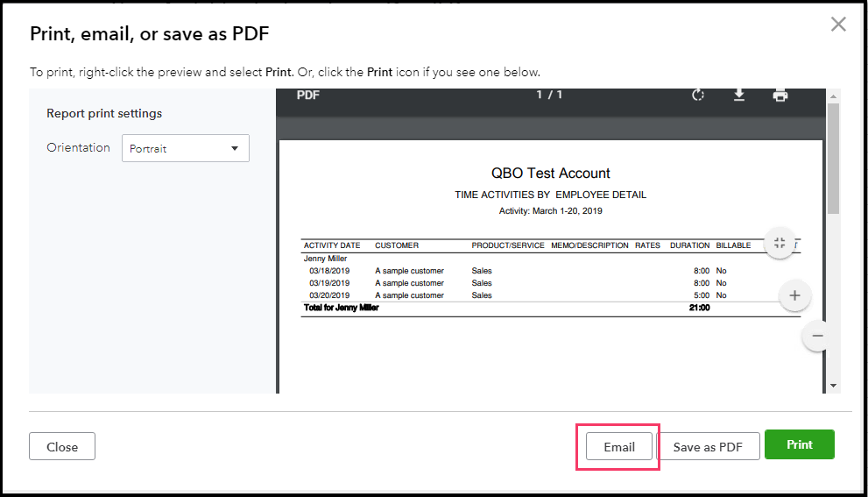Click the PDF label in viewer toolbar
Viewport: 868px width, 497px height.
(307, 96)
